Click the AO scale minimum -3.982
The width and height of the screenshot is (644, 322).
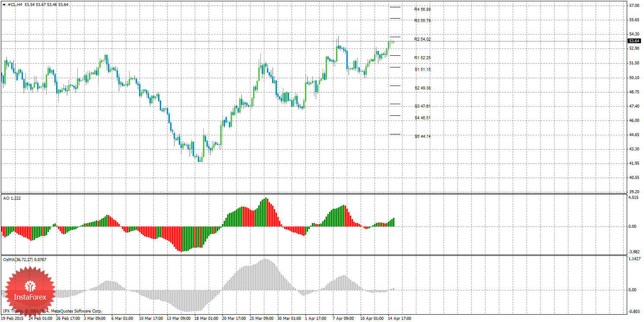[x=633, y=252]
